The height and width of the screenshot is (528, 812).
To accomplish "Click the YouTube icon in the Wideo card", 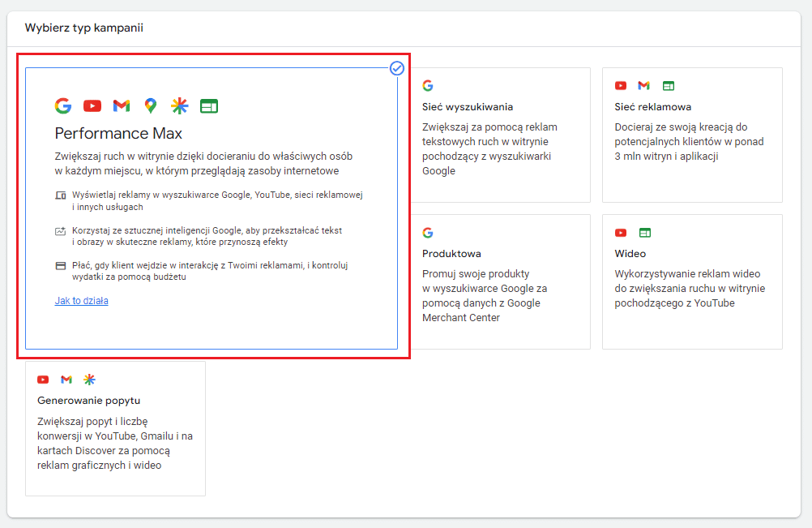I will pyautogui.click(x=621, y=233).
